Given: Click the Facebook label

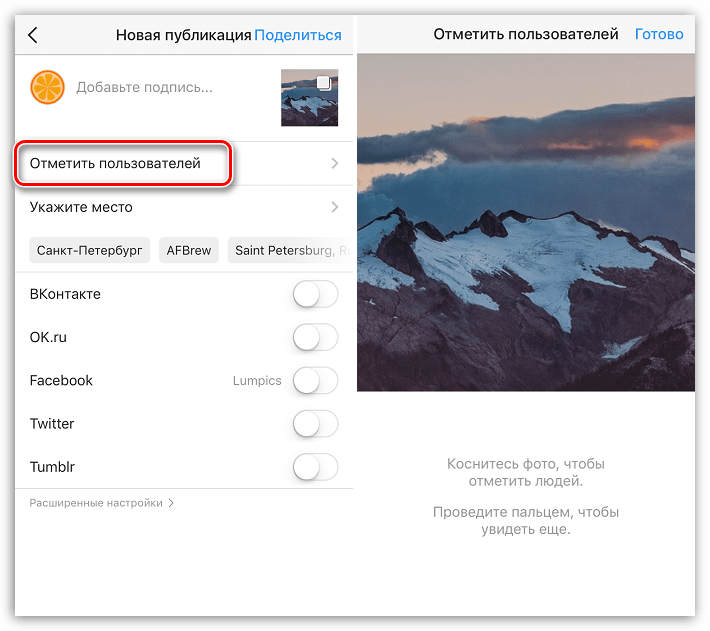Looking at the screenshot, I should tap(61, 381).
